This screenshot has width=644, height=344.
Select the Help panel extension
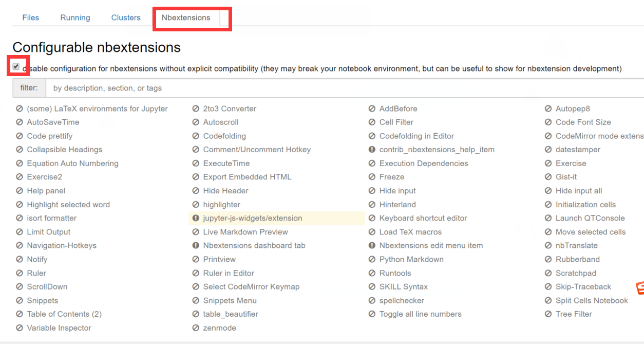point(46,191)
